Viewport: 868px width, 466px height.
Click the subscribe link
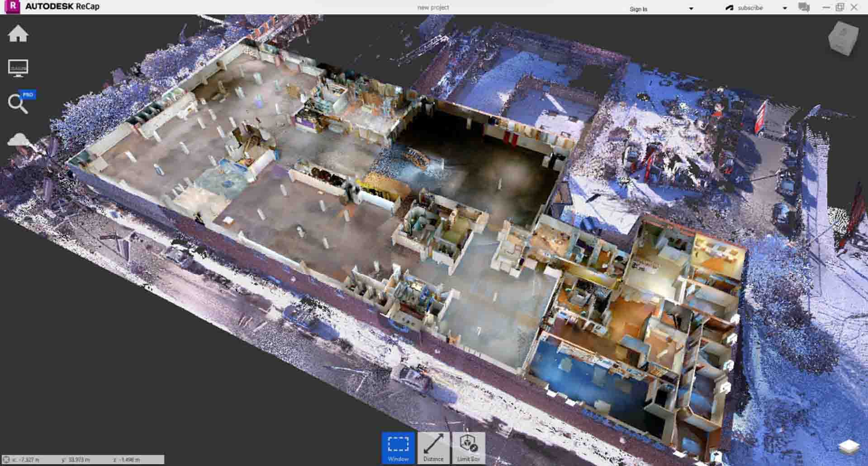[750, 8]
